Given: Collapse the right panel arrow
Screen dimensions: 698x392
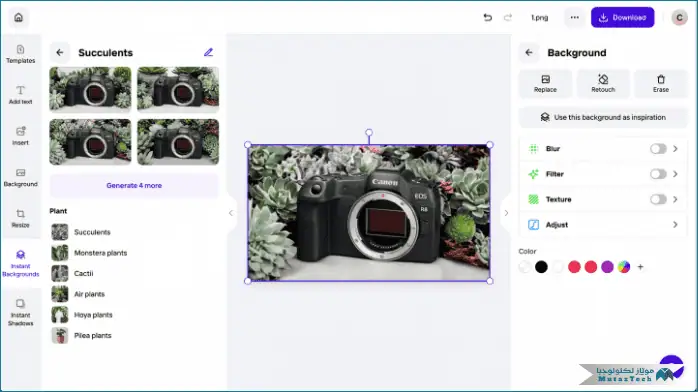Looking at the screenshot, I should click(506, 213).
